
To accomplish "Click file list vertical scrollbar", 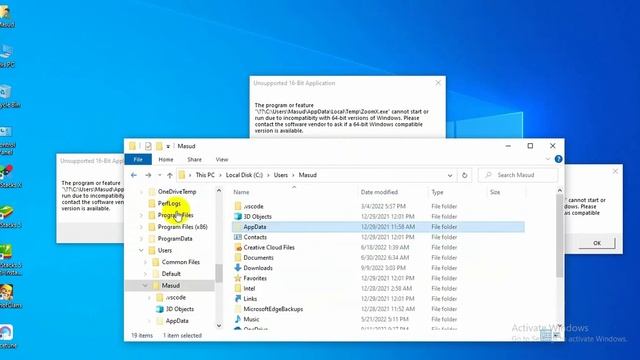I will [559, 236].
